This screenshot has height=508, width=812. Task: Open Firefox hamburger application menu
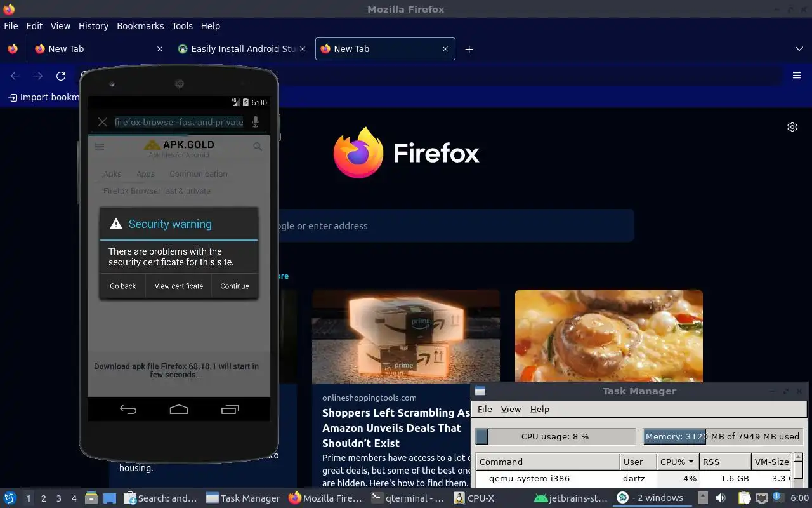(x=797, y=76)
